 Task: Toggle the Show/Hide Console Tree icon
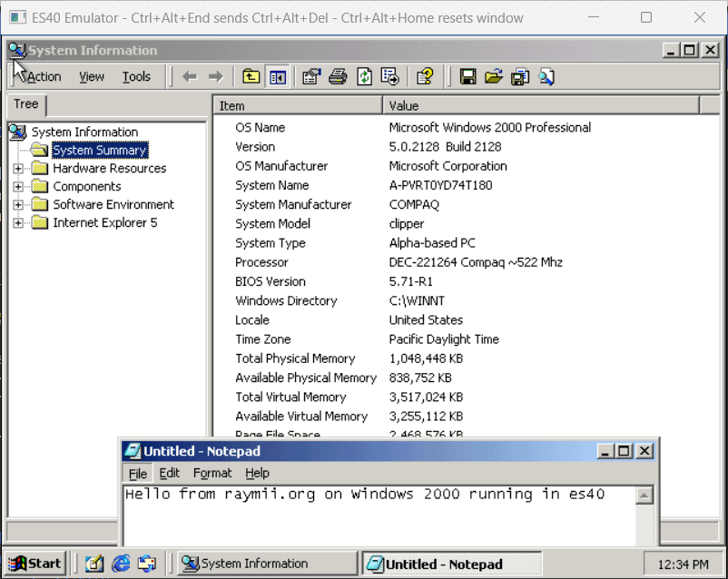coord(278,76)
